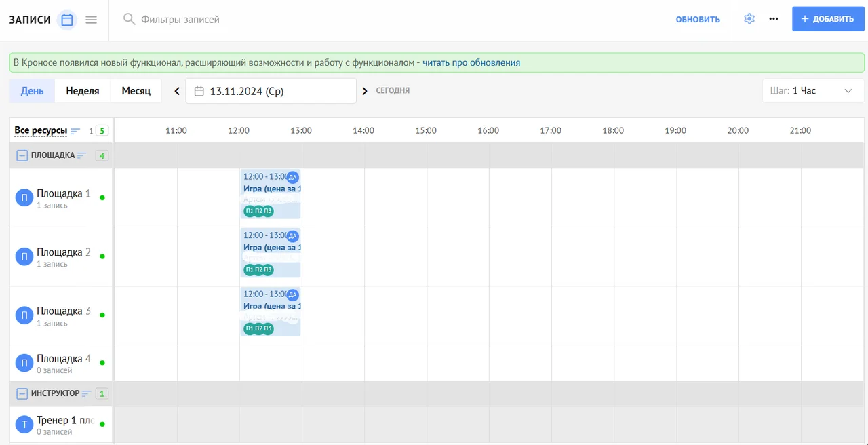The width and height of the screenshot is (868, 445).
Task: Collapse the Площадка resource group
Action: coord(22,155)
